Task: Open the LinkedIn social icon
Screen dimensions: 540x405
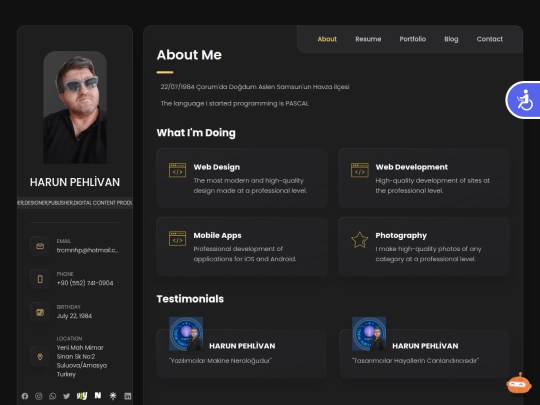Action: [127, 396]
